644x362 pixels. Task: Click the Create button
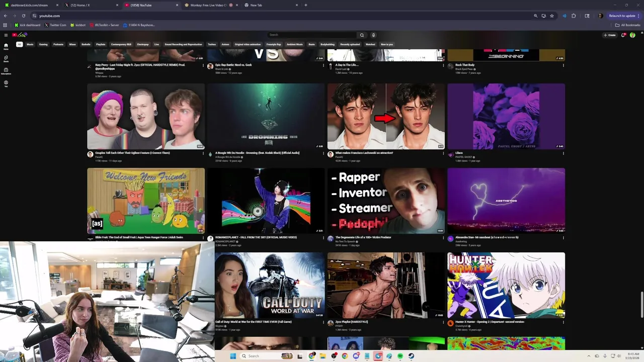610,35
